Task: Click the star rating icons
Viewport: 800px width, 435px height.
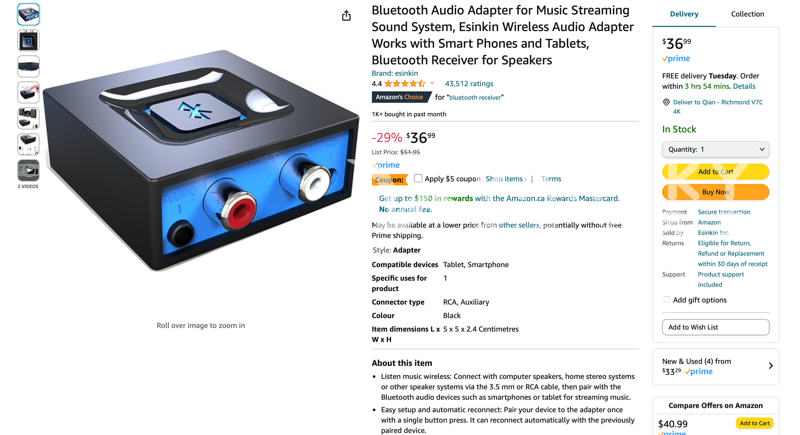Action: tap(405, 84)
